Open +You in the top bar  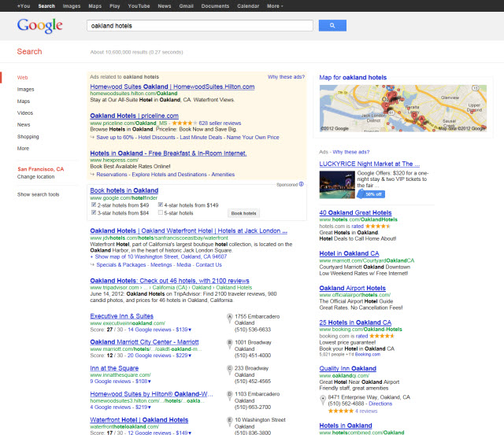24,6
